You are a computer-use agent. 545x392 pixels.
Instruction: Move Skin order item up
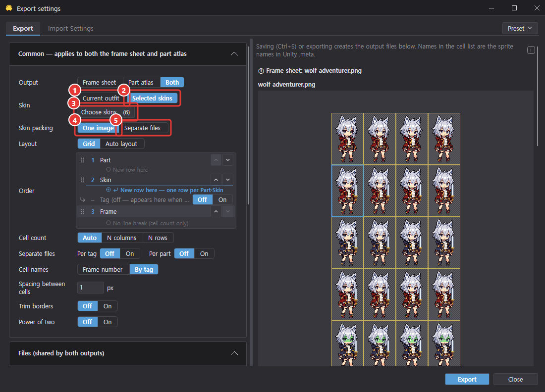216,180
